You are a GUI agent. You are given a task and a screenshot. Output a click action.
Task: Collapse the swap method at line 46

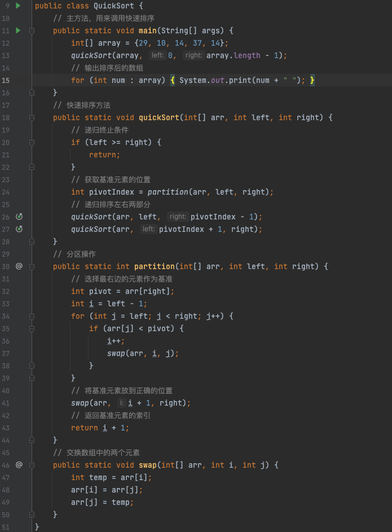pos(32,465)
